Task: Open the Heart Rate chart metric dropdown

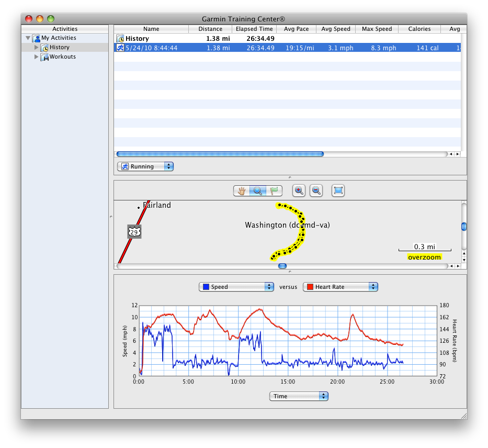Action: (x=341, y=287)
